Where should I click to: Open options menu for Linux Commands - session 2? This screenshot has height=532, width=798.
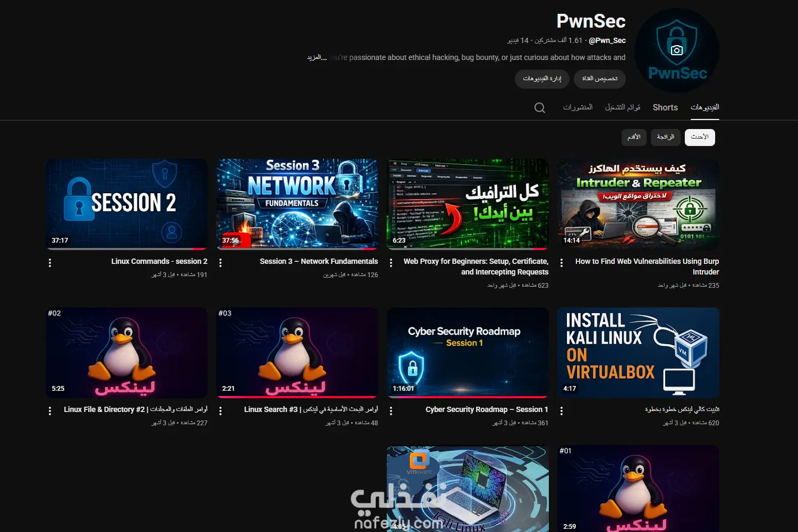point(50,263)
